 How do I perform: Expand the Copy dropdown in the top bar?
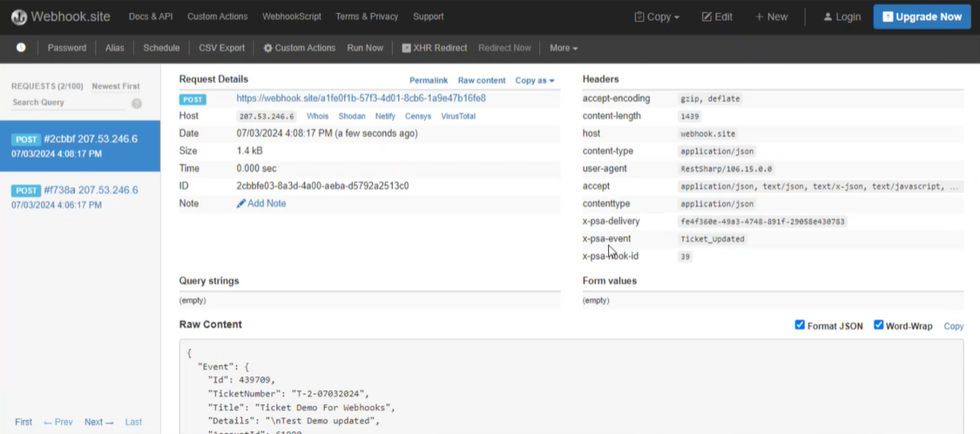coord(657,17)
